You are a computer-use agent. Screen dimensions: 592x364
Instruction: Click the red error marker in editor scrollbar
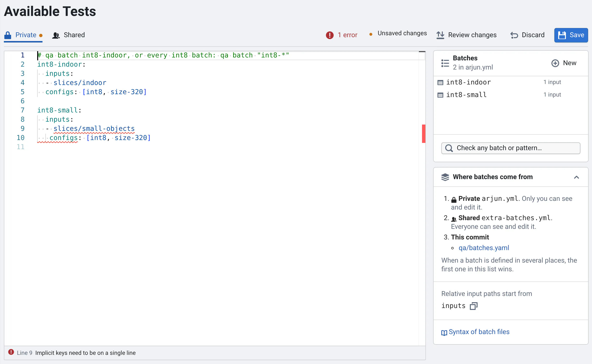(x=423, y=134)
